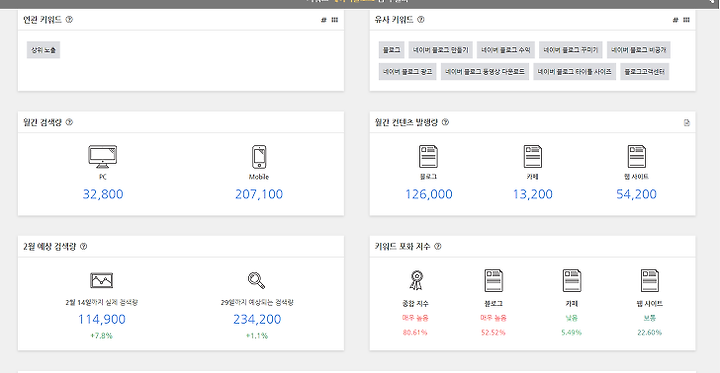Click the 5.49% cafe saturation value
Screen dimensions: 720x373
pos(572,332)
